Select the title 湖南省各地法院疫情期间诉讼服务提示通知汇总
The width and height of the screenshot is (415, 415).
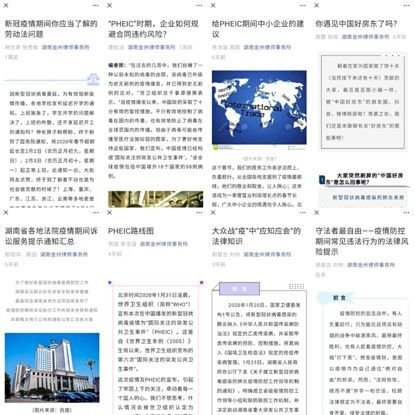[51, 236]
